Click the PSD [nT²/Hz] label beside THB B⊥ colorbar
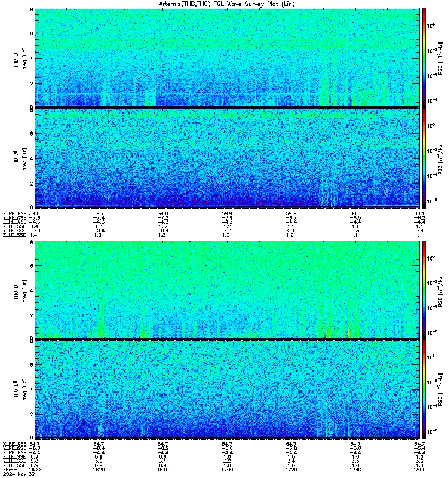Viewport: 448px width, 478px height. click(x=440, y=58)
